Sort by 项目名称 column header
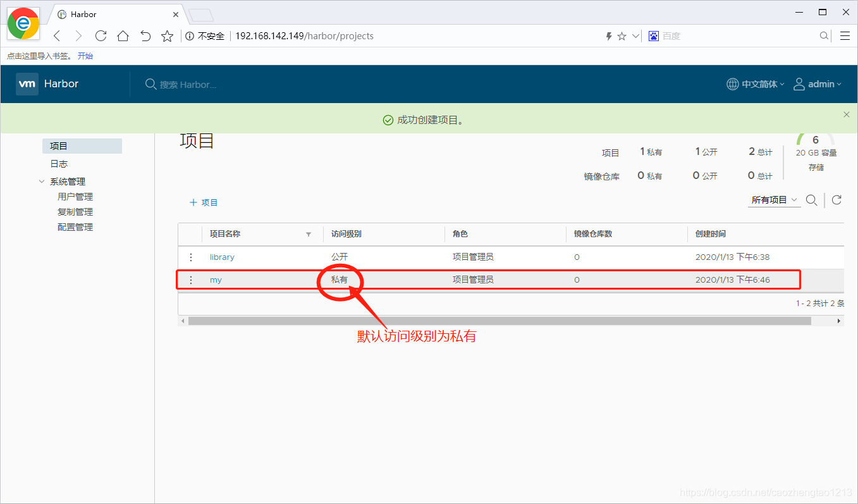The width and height of the screenshot is (858, 504). click(225, 234)
